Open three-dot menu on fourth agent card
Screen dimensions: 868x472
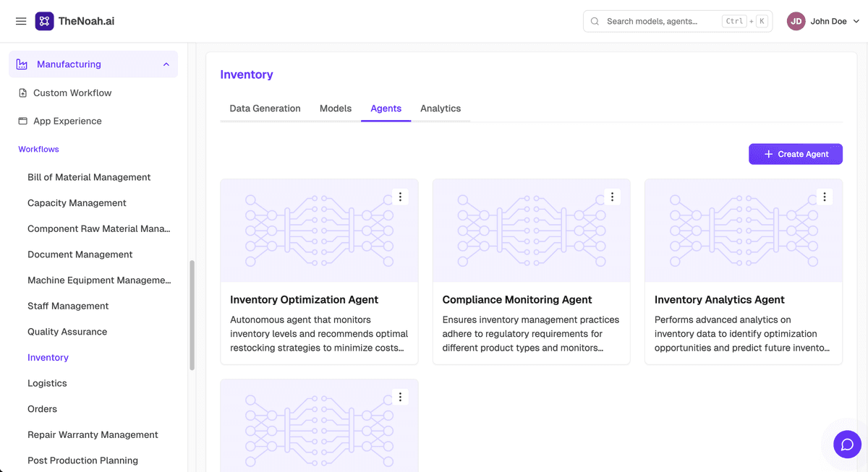pos(400,397)
